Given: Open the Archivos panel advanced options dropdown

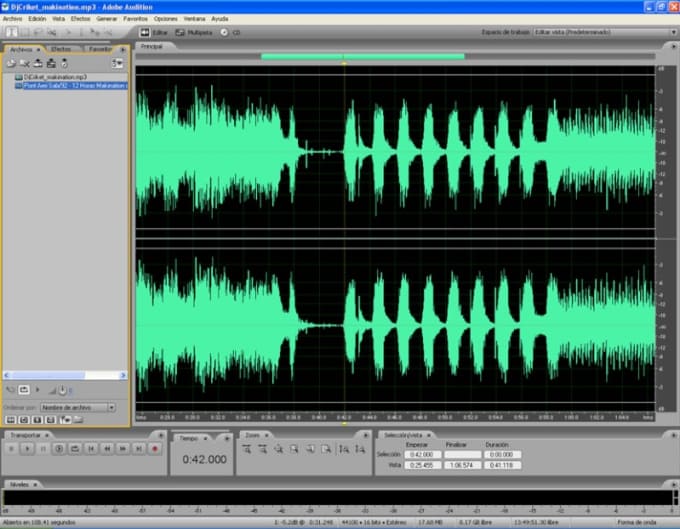Looking at the screenshot, I should (x=118, y=64).
